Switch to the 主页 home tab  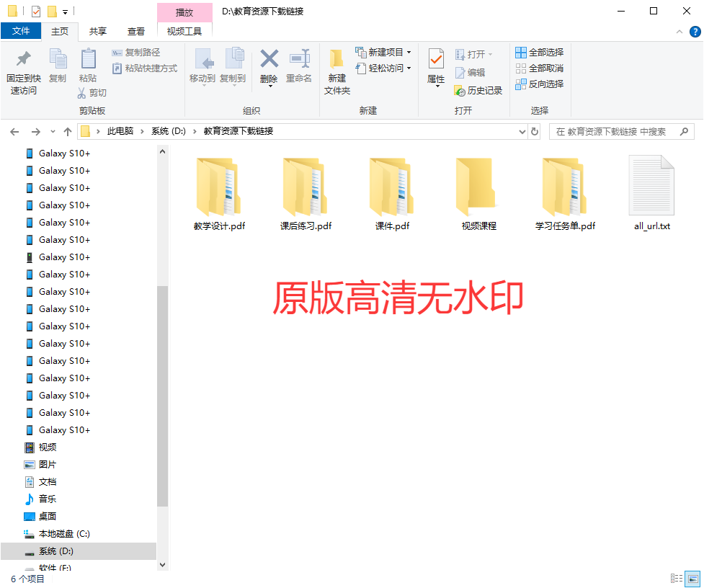pos(60,32)
